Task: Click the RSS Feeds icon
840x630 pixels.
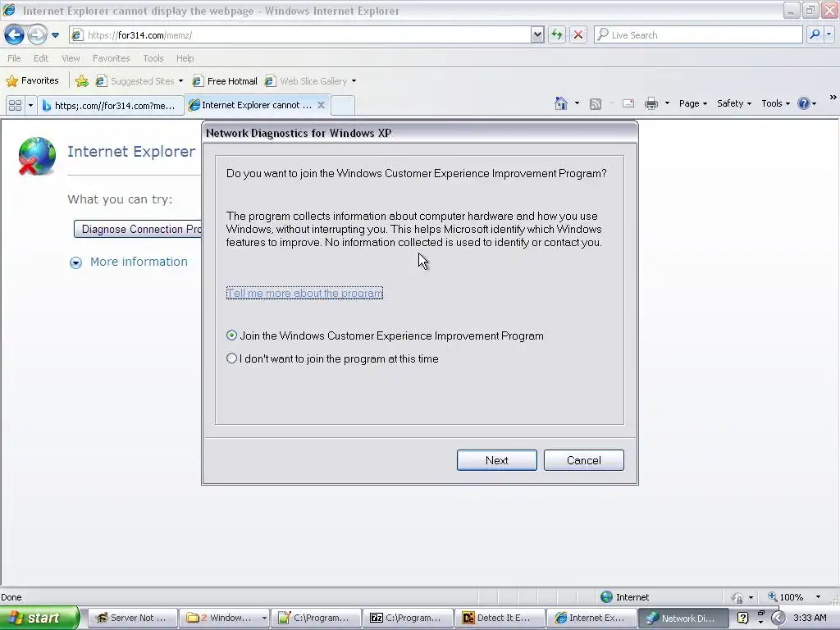Action: [596, 104]
